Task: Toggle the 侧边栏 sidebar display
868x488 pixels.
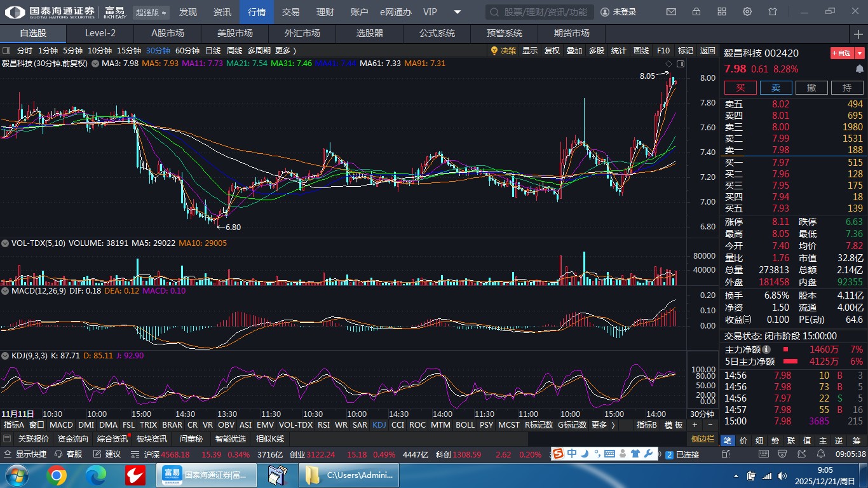Action: point(702,439)
